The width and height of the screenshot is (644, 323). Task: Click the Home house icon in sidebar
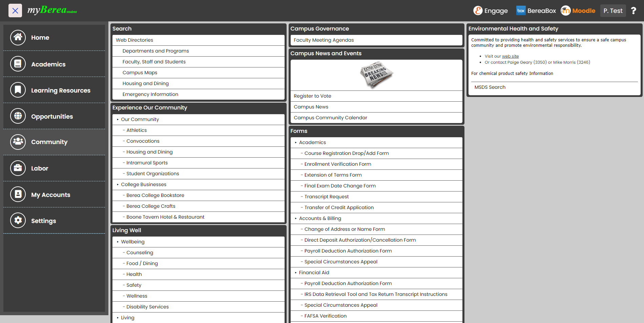pyautogui.click(x=18, y=38)
